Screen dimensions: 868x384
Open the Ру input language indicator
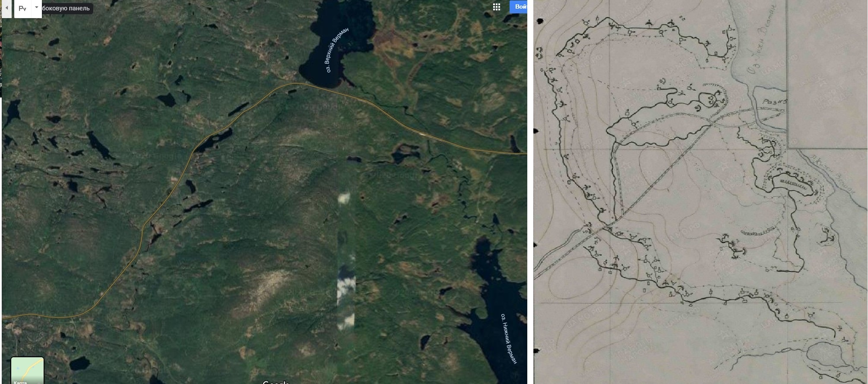pyautogui.click(x=22, y=9)
